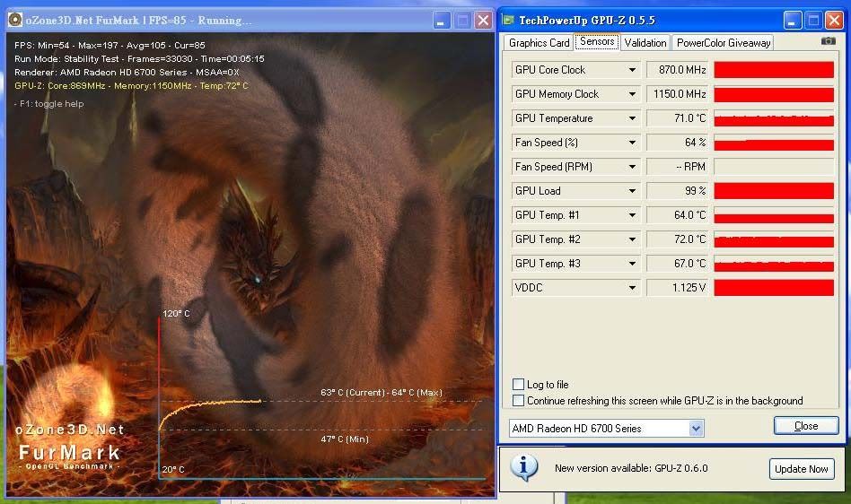851x504 pixels.
Task: Click the 99 % GPU load value
Action: click(678, 191)
